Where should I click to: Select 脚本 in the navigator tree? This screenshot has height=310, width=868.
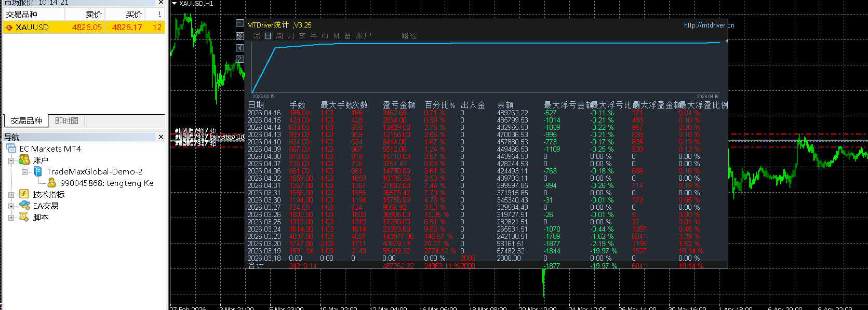click(x=41, y=218)
